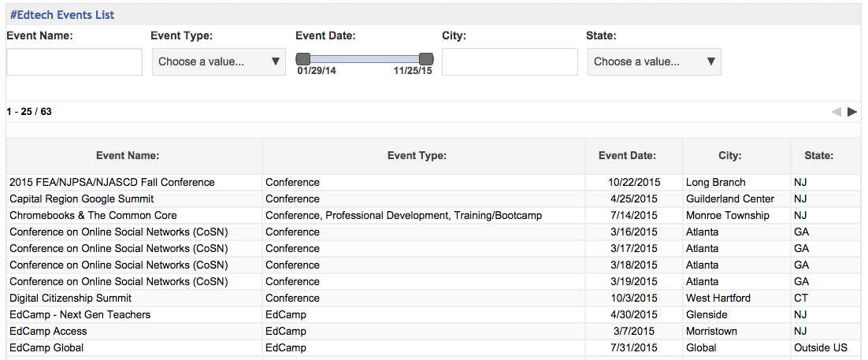Click the 2015 FEA/NJPSA/NJASCD Fall Conference entry
The width and height of the screenshot is (868, 360).
pyautogui.click(x=112, y=182)
